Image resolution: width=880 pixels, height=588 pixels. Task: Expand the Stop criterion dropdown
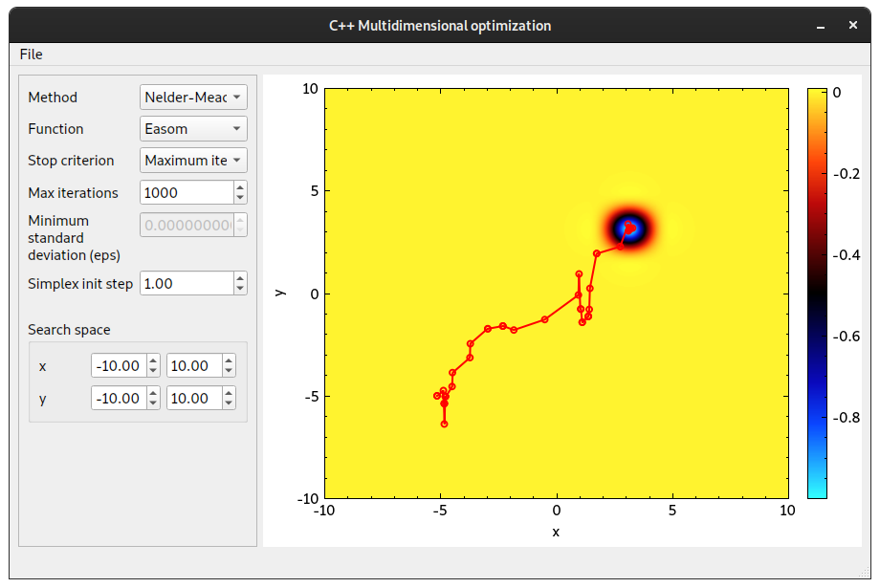coord(193,161)
